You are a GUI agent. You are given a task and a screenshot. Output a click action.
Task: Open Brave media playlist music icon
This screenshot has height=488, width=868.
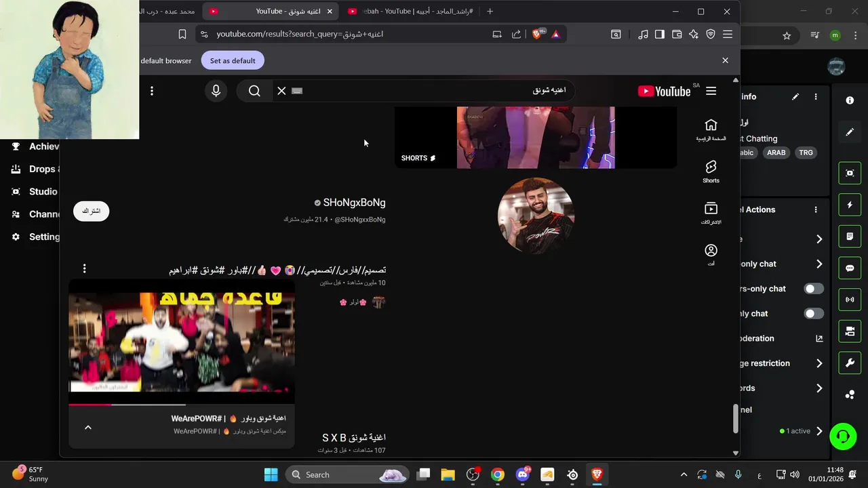point(643,34)
